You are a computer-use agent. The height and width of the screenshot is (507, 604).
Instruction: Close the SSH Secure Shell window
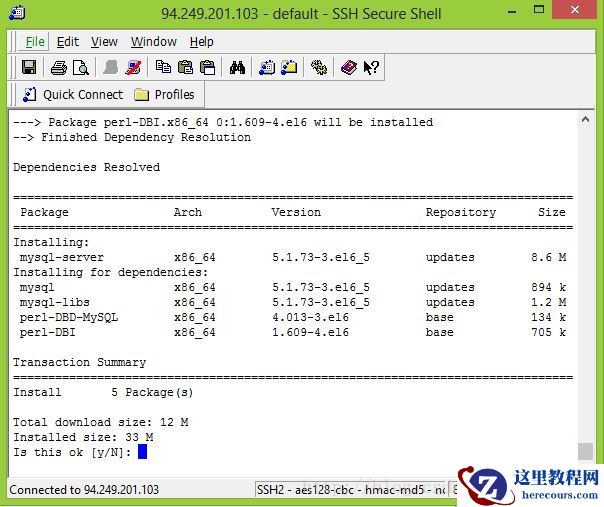[x=575, y=10]
